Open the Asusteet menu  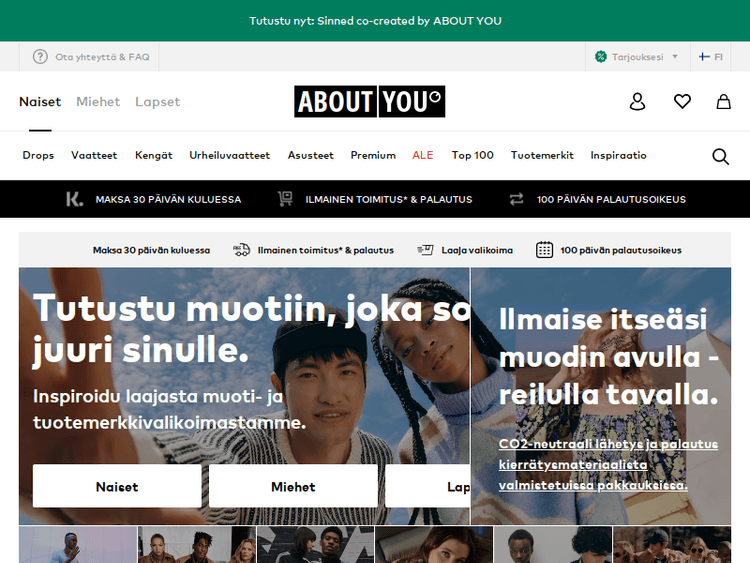point(310,155)
